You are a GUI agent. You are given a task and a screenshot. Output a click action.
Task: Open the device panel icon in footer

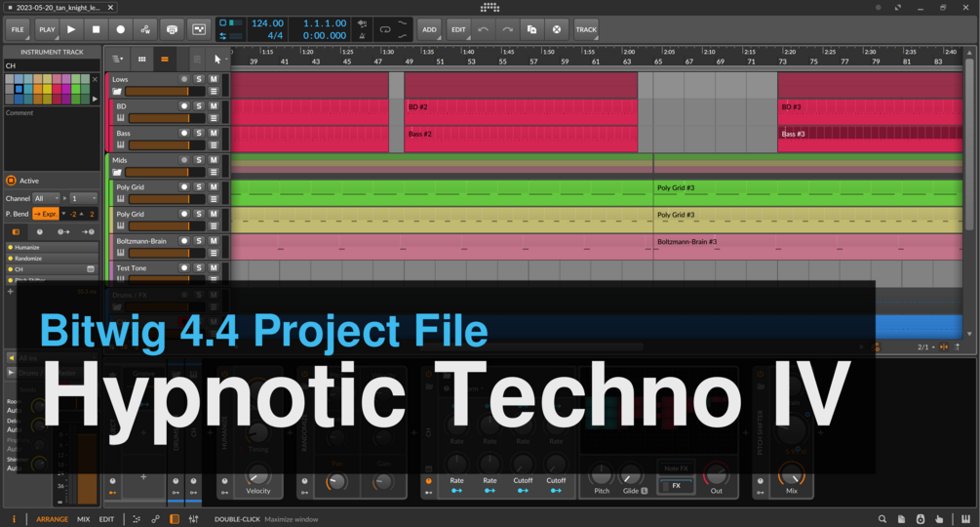point(175,519)
